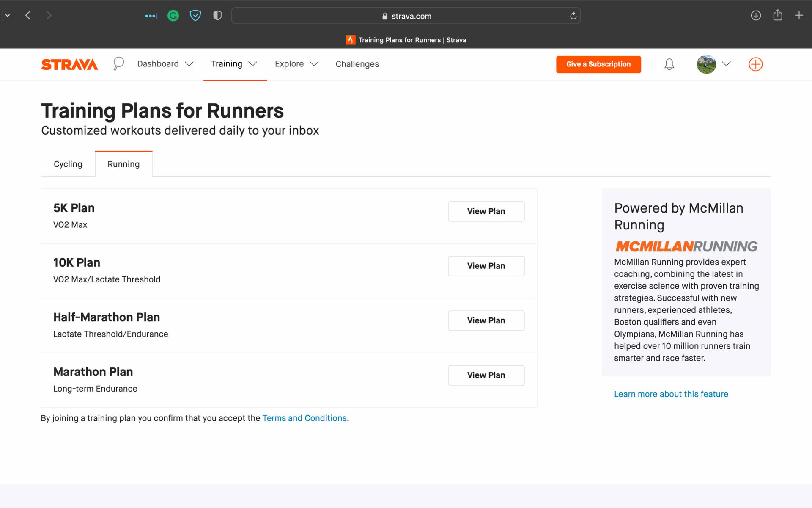The height and width of the screenshot is (508, 812).
Task: Click the privacy report half-shield icon
Action: point(217,16)
